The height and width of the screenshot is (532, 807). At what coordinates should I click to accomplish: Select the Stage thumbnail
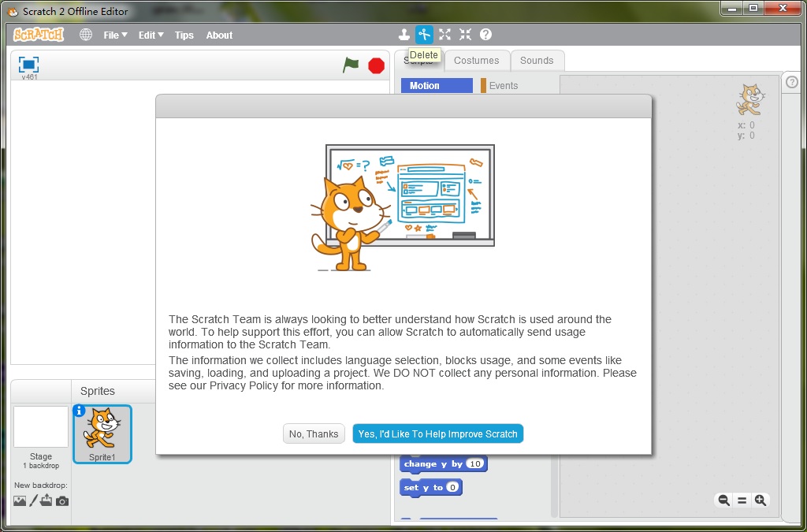coord(41,426)
